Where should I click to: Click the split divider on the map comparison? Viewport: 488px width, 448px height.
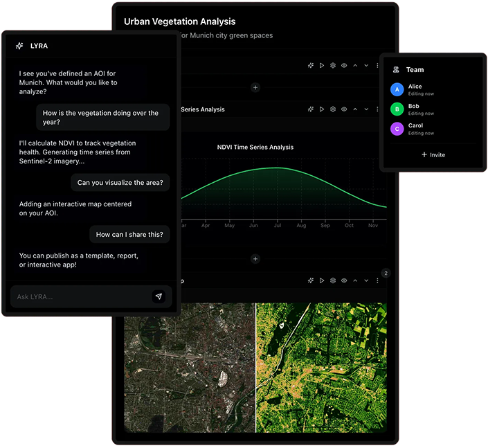pyautogui.click(x=255, y=367)
